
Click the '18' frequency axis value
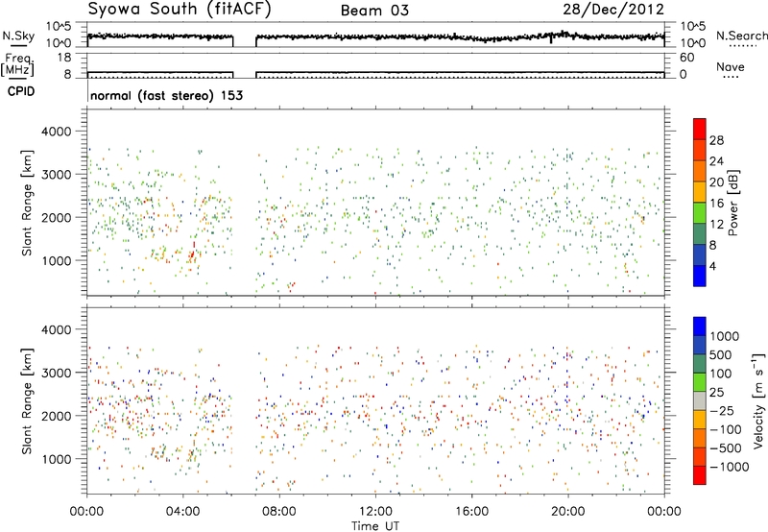(x=64, y=58)
